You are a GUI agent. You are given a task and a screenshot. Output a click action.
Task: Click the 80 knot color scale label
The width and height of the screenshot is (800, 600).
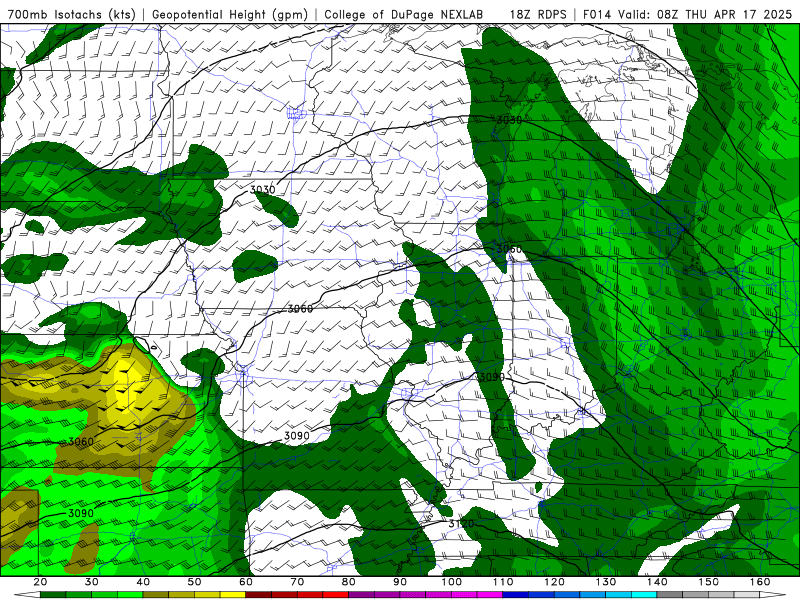349,582
